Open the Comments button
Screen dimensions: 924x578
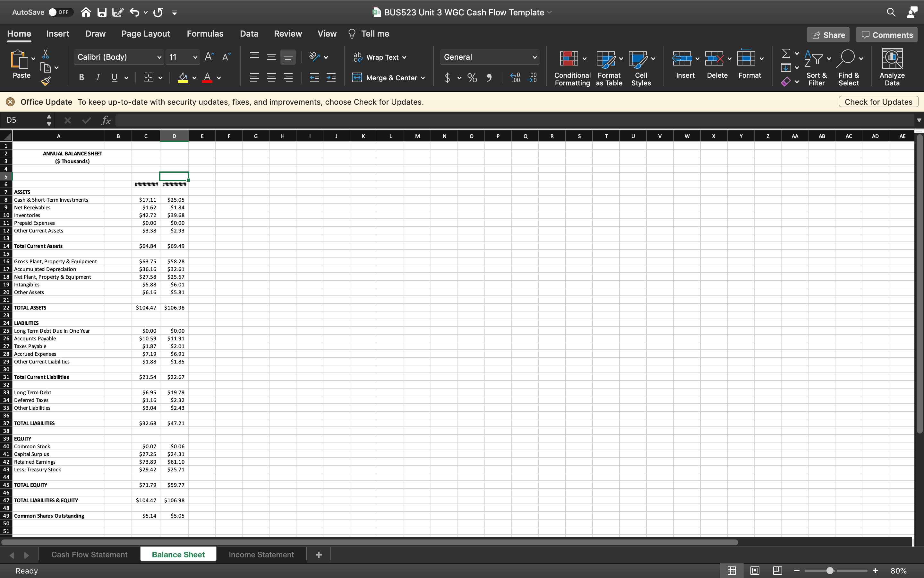(x=887, y=35)
